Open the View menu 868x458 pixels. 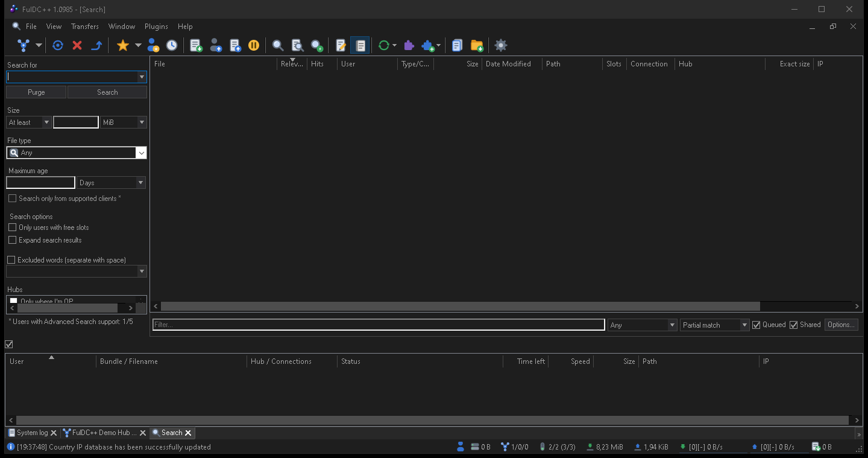click(x=54, y=27)
